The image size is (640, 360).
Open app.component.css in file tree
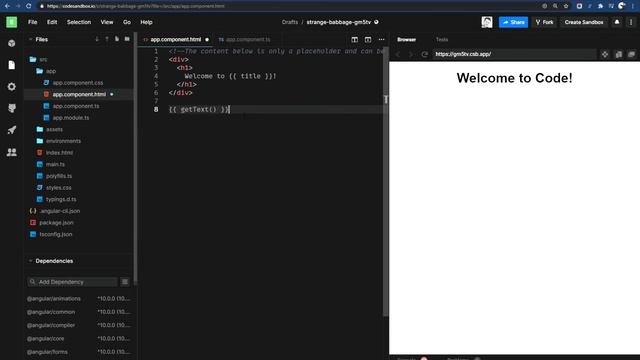78,82
